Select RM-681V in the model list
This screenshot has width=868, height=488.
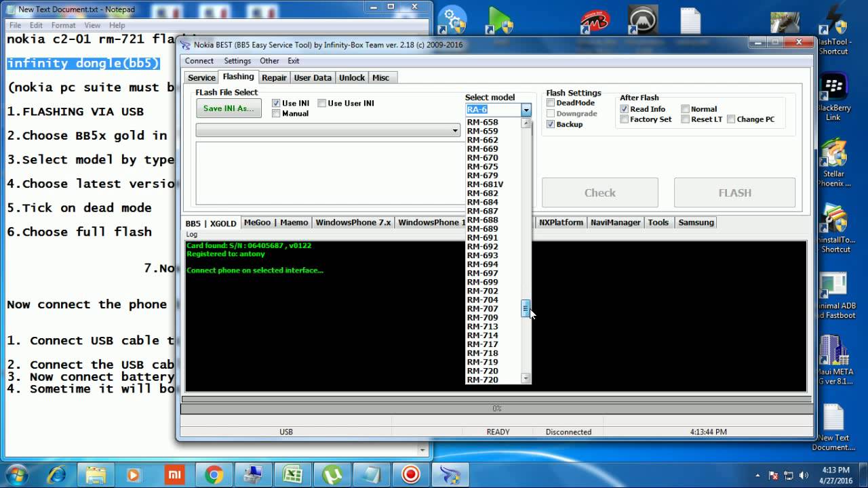493,184
